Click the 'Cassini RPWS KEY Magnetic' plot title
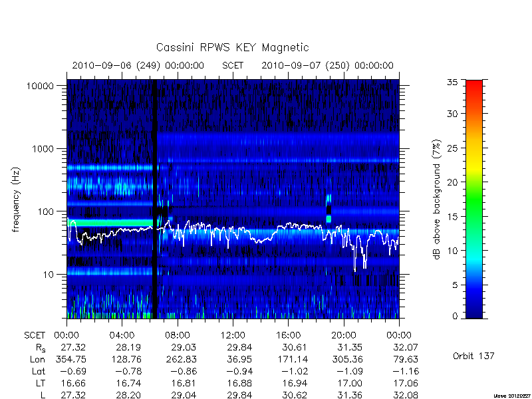 [x=232, y=47]
